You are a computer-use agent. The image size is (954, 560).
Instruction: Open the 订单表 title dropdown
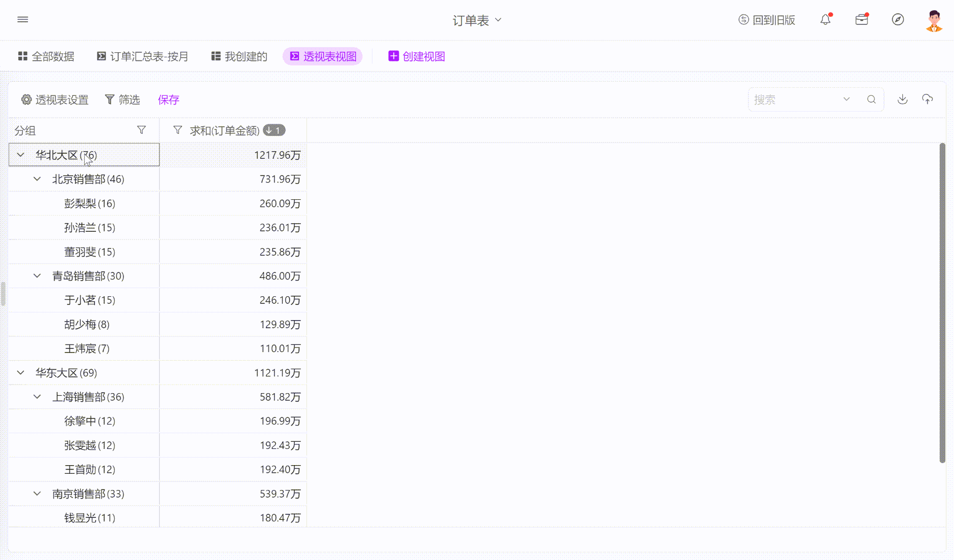476,20
